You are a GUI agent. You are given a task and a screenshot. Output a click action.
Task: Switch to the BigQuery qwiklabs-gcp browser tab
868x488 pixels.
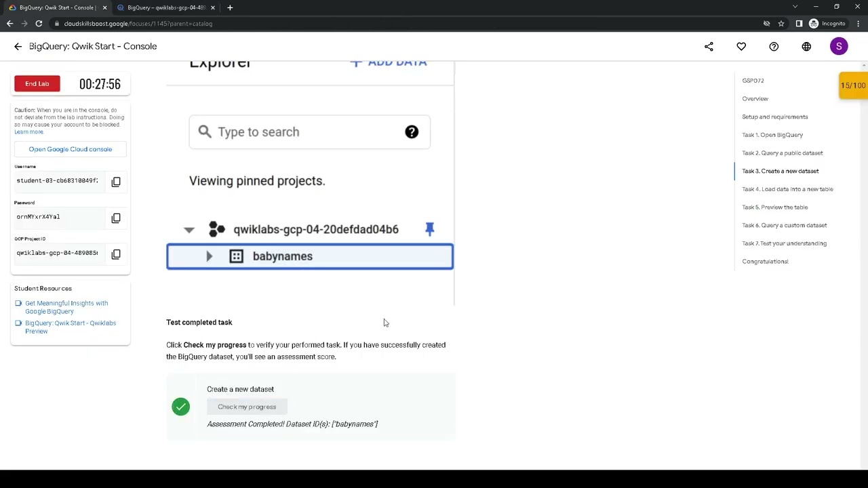pos(167,7)
